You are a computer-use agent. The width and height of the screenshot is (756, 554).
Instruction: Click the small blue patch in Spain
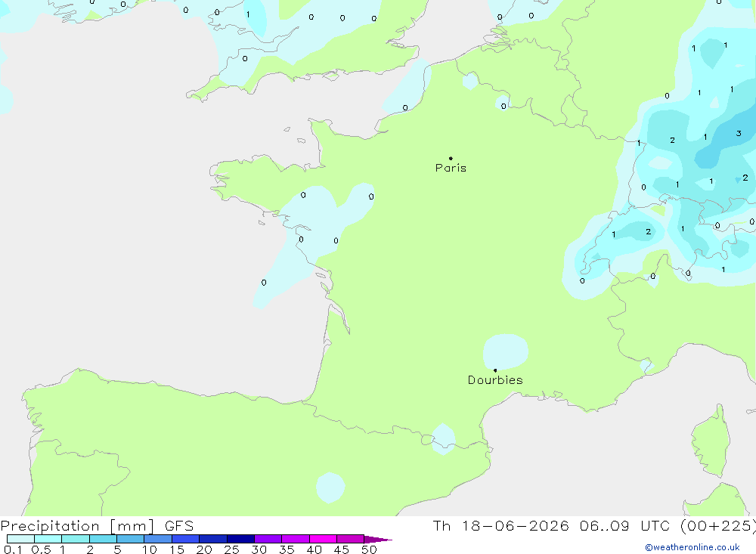330,487
